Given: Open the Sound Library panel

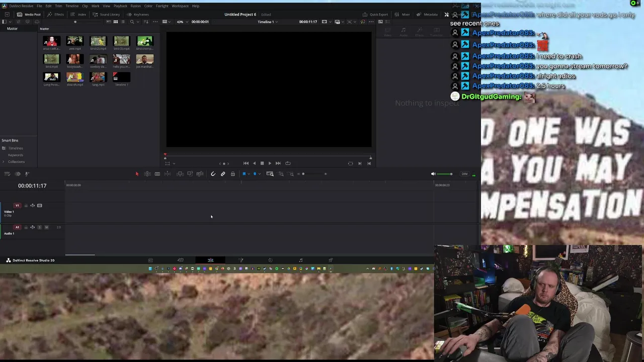Looking at the screenshot, I should coord(106,15).
